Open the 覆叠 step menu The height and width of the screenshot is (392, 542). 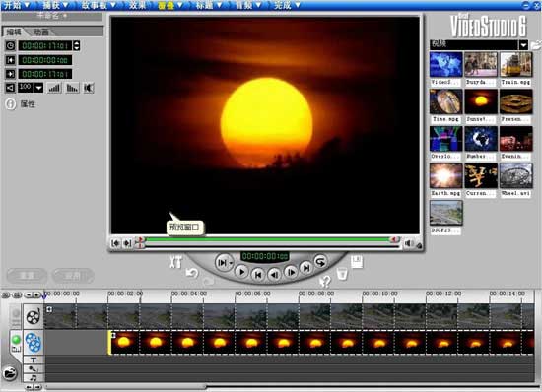click(x=170, y=5)
